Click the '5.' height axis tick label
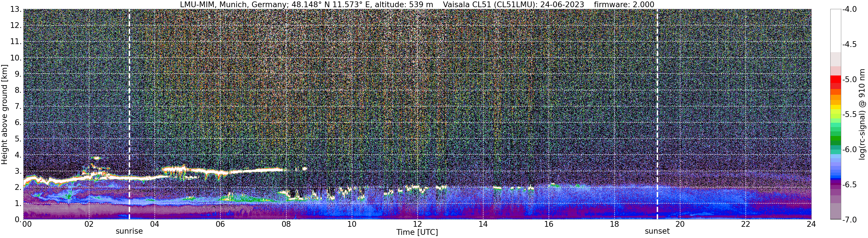The width and height of the screenshot is (868, 238). [18, 139]
